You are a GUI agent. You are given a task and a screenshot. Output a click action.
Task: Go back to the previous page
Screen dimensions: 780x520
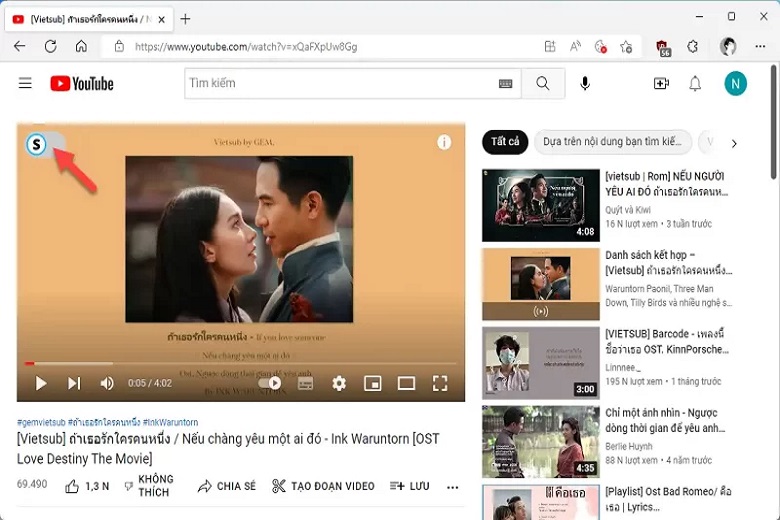(x=19, y=47)
